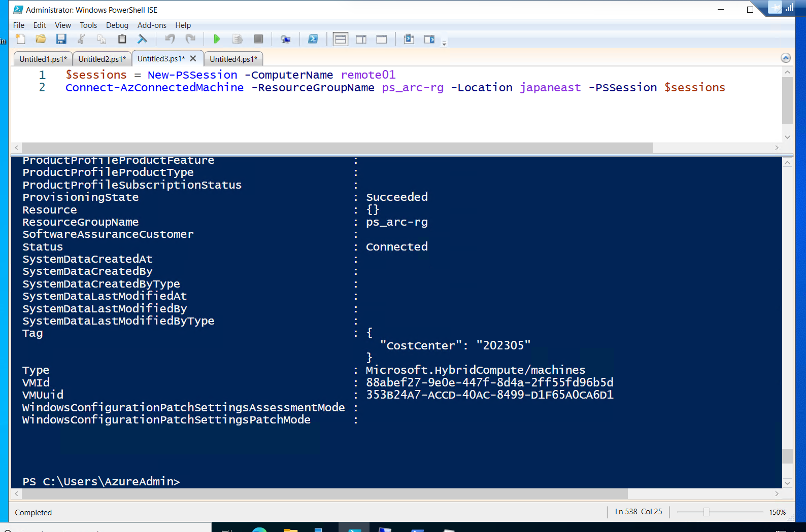Click console pane scroll-right arrow
Screen dimensions: 806x532
coord(777,493)
